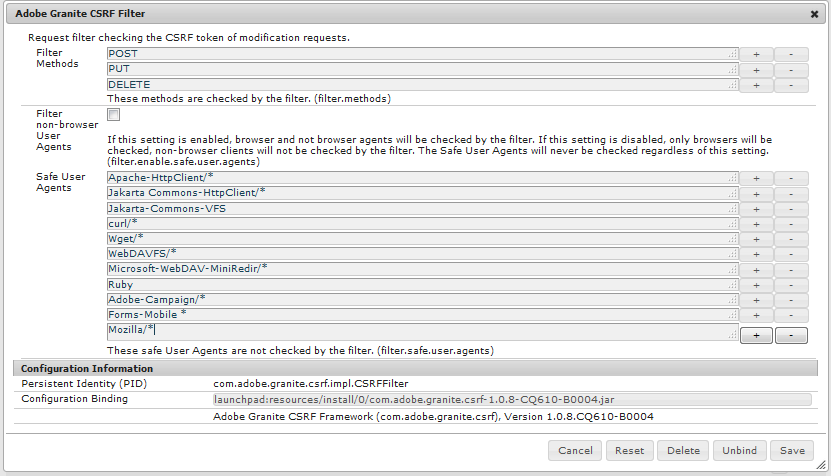Unbind the configuration from the bundle

739,451
